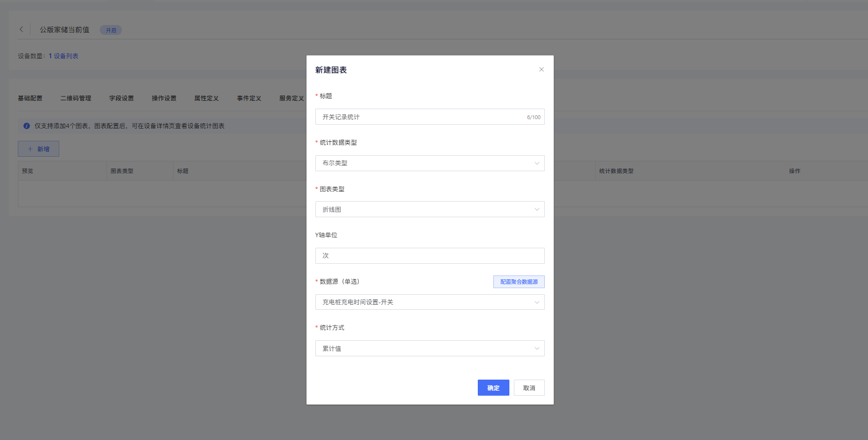Click the blue info icon in notice bar
The width and height of the screenshot is (868, 440).
tap(27, 126)
